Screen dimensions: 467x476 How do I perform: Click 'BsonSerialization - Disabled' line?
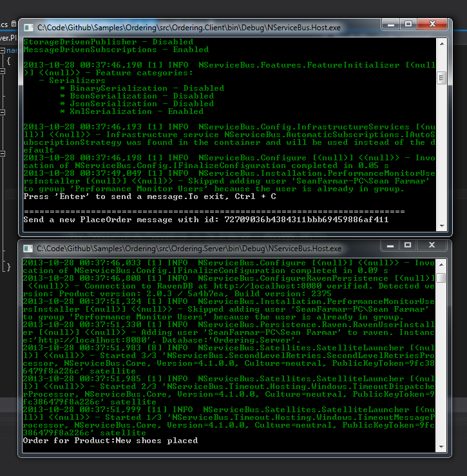pyautogui.click(x=137, y=96)
